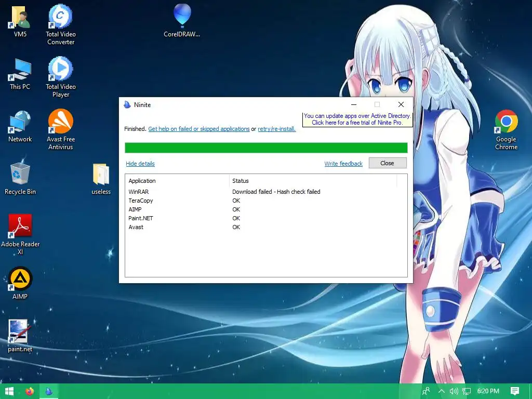The image size is (532, 399).
Task: Click 'Download failed - Hash check failed' status
Action: point(276,192)
